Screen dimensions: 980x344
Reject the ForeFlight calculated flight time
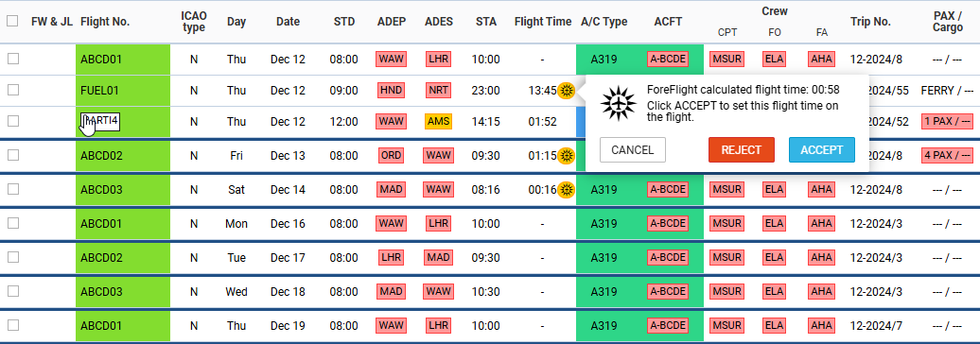click(x=742, y=150)
